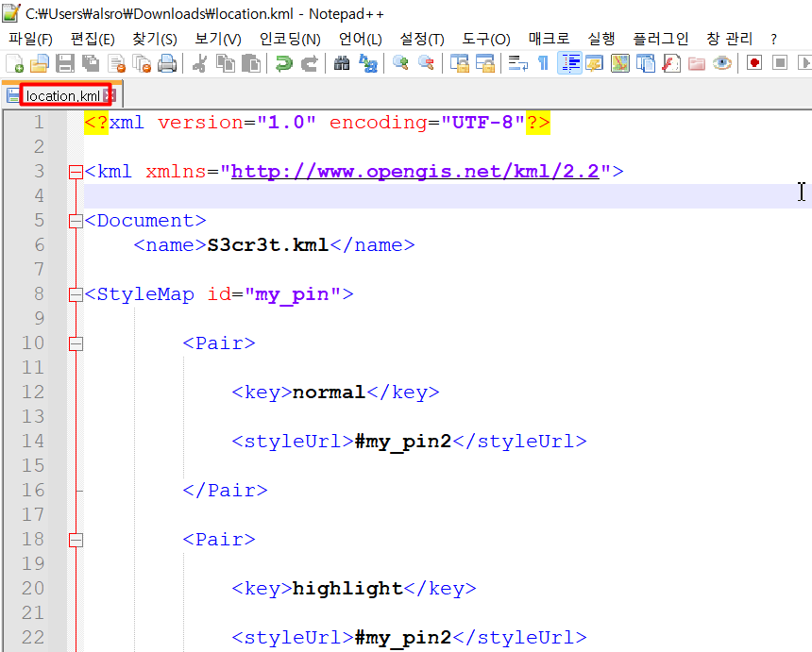The height and width of the screenshot is (652, 812).
Task: Open the 설정(T) menu
Action: (x=422, y=39)
